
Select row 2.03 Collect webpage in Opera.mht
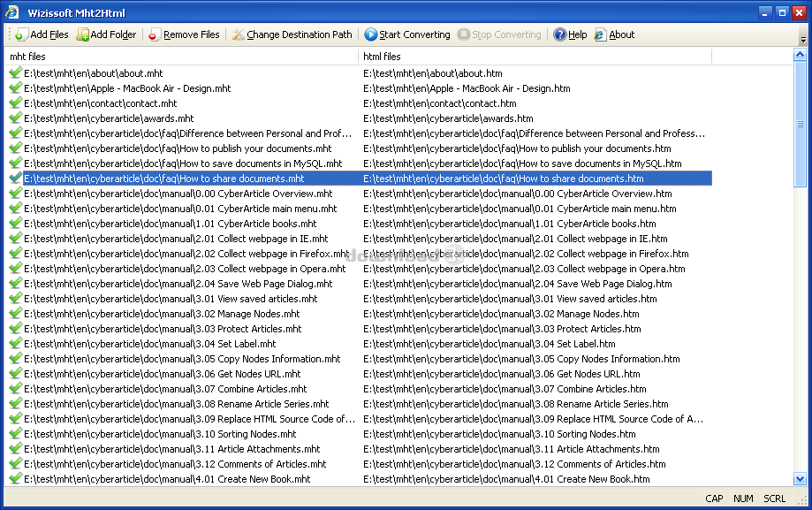[360, 269]
